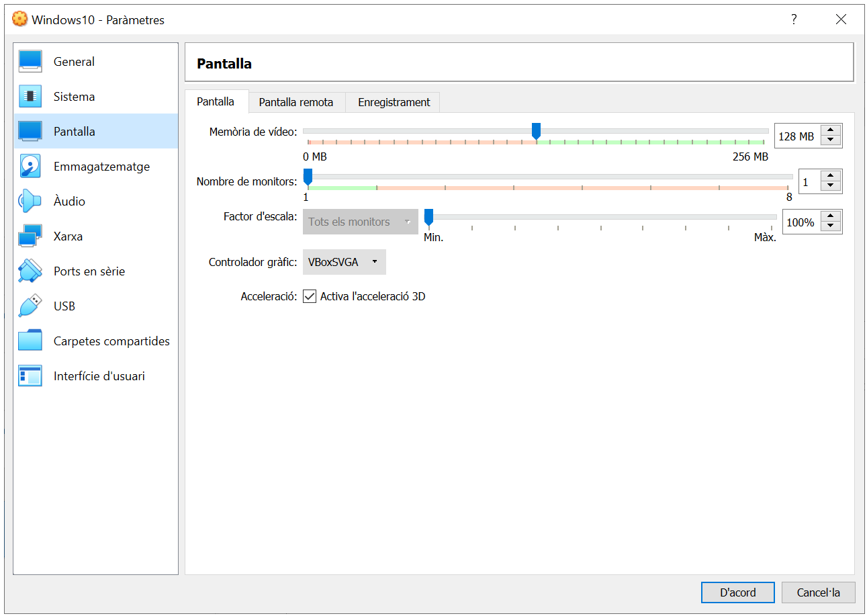
Task: Open the General settings icon
Action: (30, 62)
